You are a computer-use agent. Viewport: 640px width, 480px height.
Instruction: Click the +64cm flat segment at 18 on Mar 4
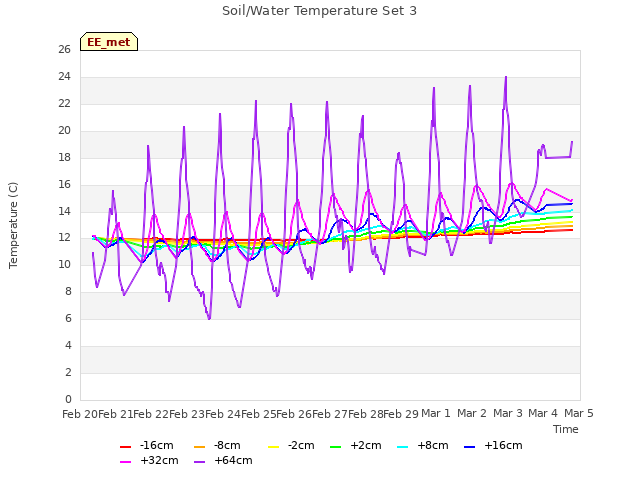pyautogui.click(x=558, y=158)
